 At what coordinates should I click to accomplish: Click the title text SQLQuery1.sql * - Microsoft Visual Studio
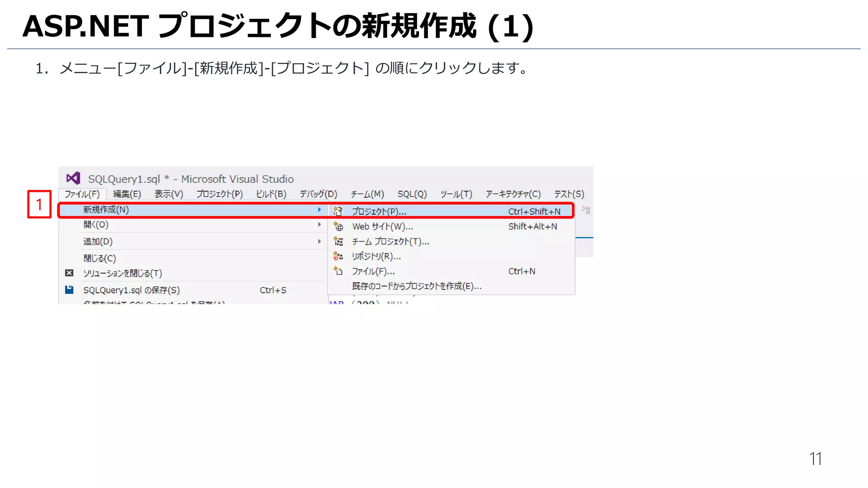click(x=191, y=179)
